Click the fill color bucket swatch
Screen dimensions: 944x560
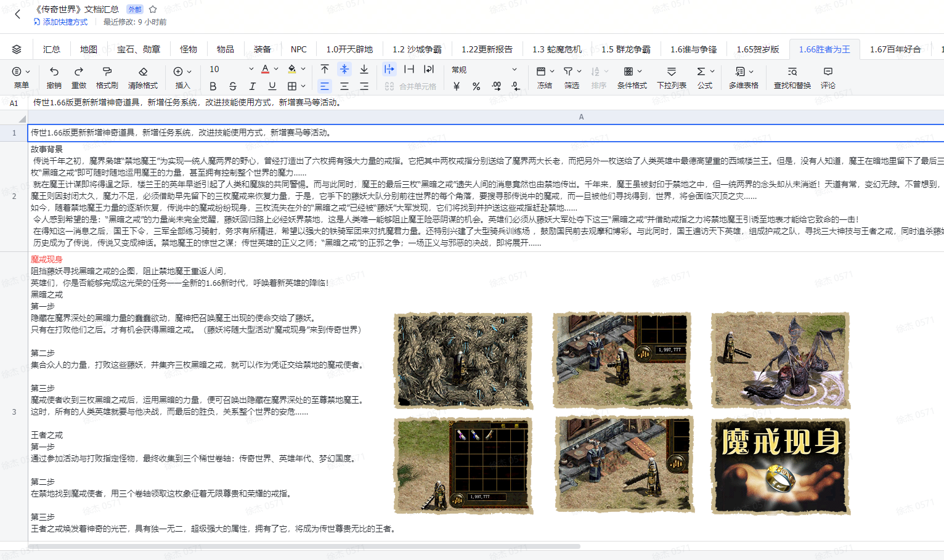tap(292, 70)
